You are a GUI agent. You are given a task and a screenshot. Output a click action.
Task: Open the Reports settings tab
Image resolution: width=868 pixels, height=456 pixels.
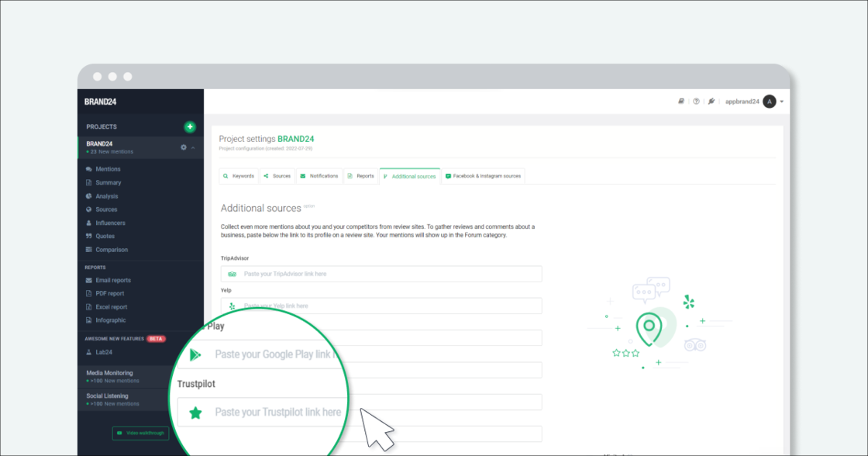[x=360, y=176]
